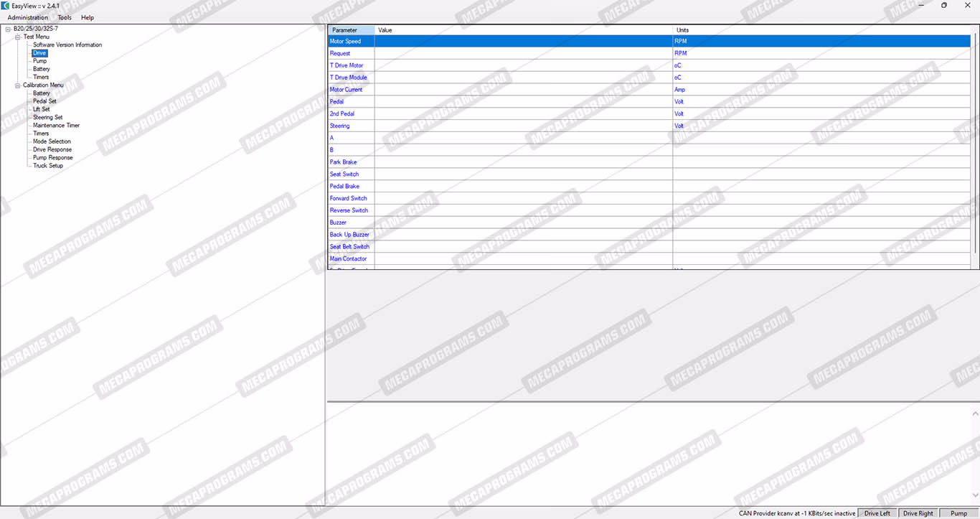The height and width of the screenshot is (519, 980).
Task: Click the parameter table vertical scrollbar
Action: (x=975, y=144)
